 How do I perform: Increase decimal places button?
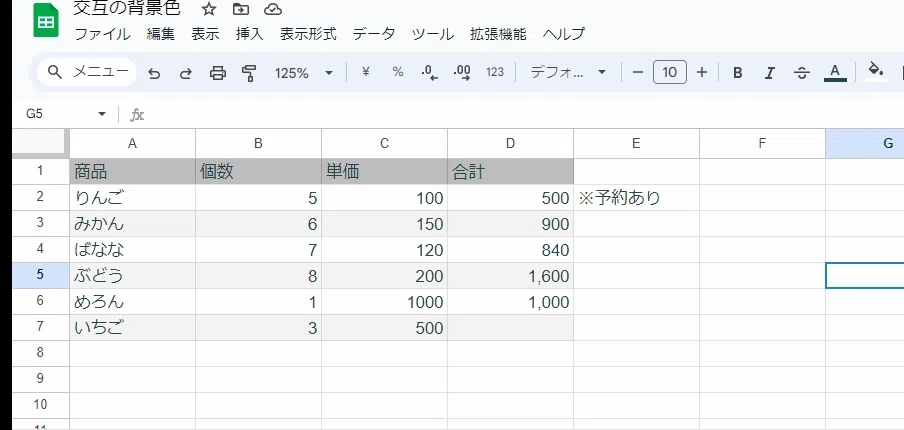coord(462,72)
